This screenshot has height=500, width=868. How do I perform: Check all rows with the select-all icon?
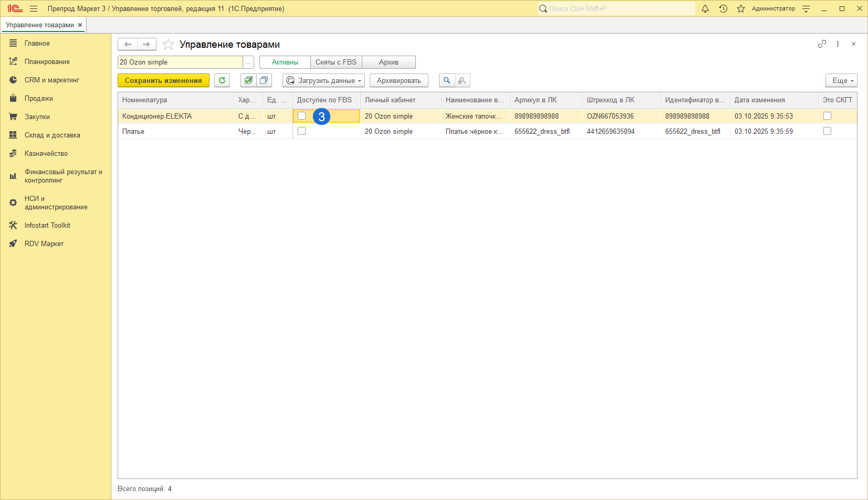tap(248, 80)
